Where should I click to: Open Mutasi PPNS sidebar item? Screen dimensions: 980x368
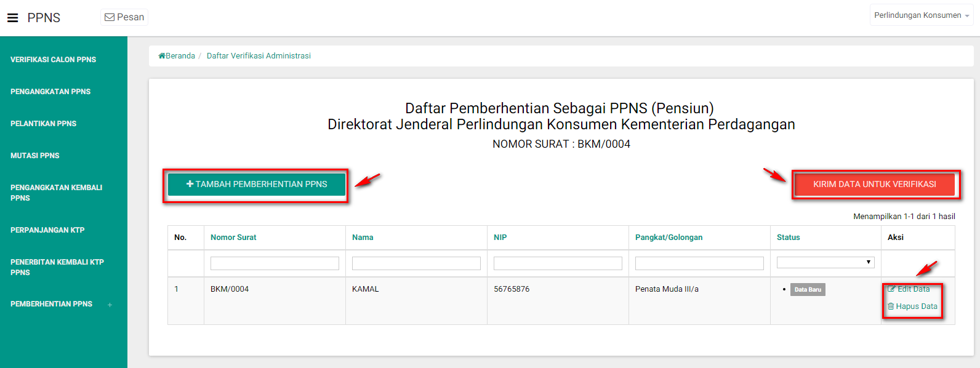pos(35,156)
